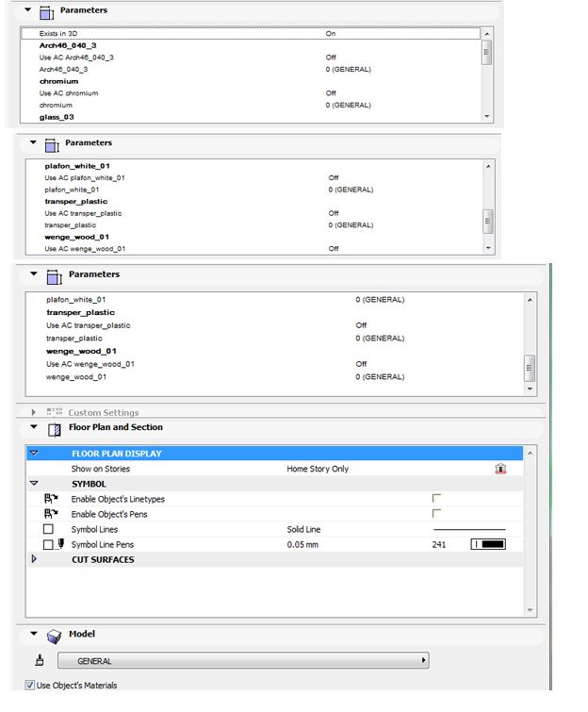Viewport: 588px width, 712px height.
Task: Tick the Enable Object's Linetypes checkbox
Action: [x=436, y=498]
